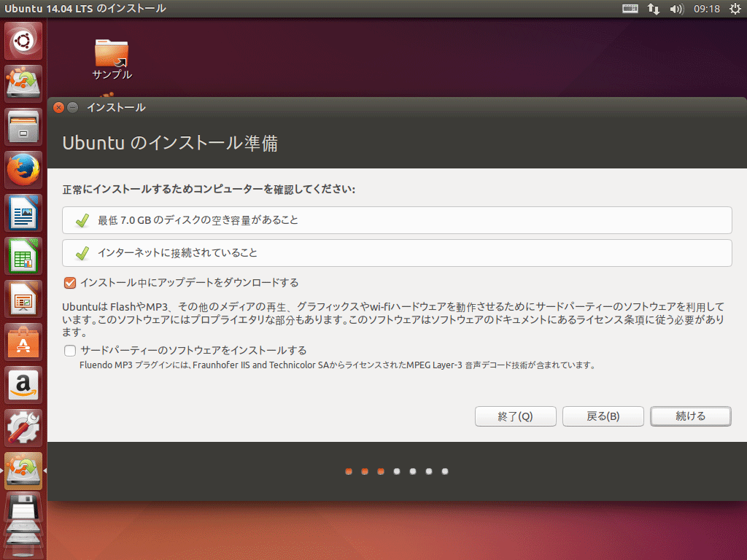This screenshot has height=560, width=747.
Task: Open the sound volume indicator
Action: [676, 9]
